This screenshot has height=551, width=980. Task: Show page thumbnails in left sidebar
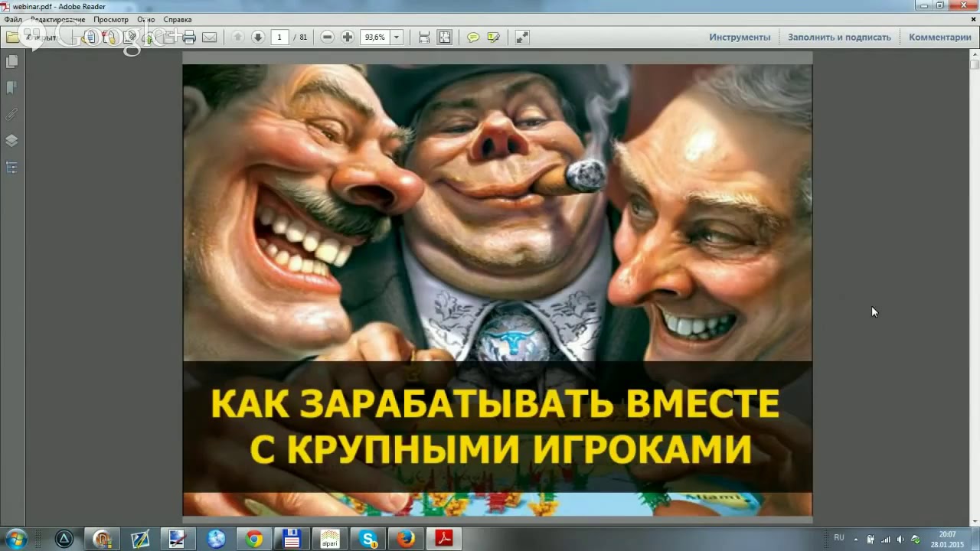pyautogui.click(x=11, y=61)
